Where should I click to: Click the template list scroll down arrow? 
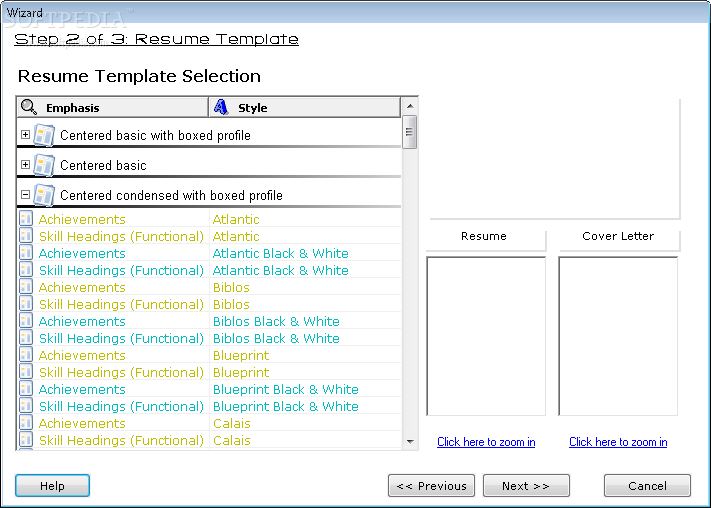click(410, 441)
